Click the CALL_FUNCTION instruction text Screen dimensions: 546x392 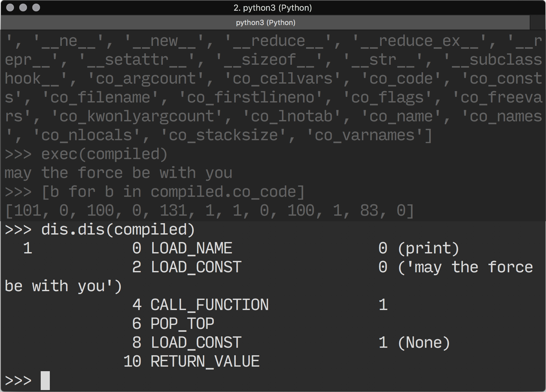[209, 305]
